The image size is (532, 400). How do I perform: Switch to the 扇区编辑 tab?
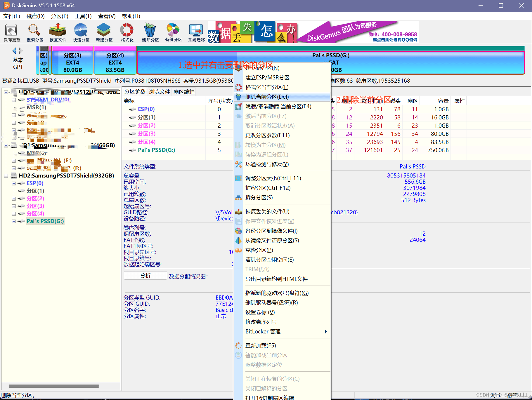(184, 92)
